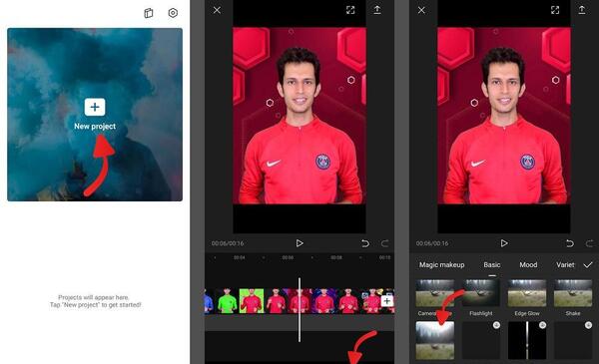Tap the add-clip plus button on timeline
Image resolution: width=599 pixels, height=364 pixels.
pyautogui.click(x=387, y=301)
